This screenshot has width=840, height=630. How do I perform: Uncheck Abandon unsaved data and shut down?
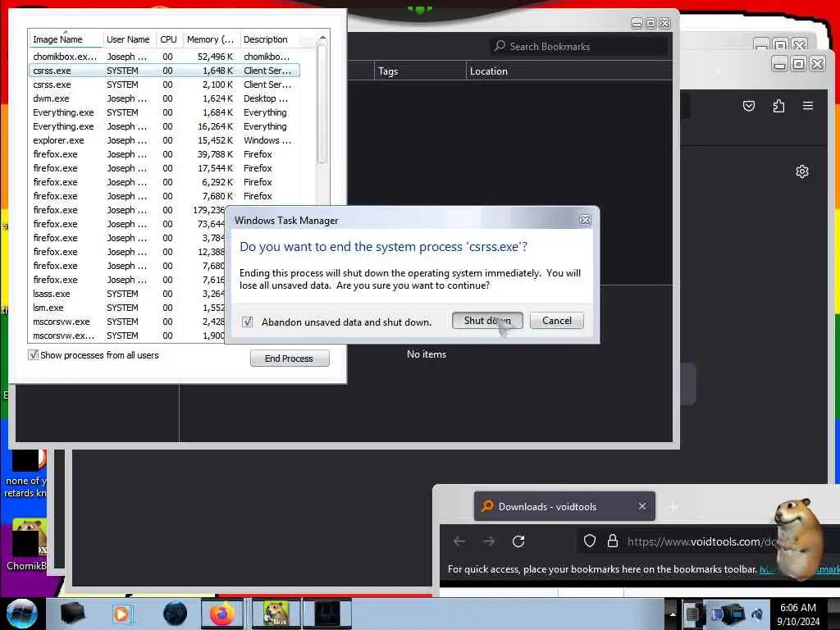[248, 322]
